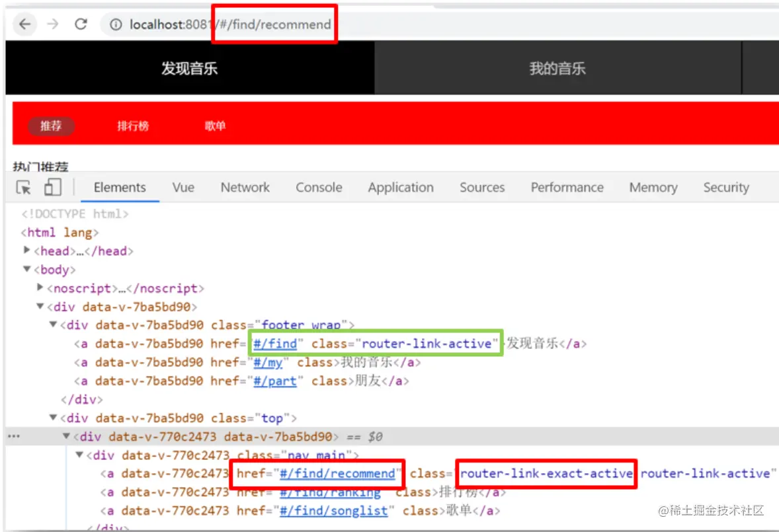The height and width of the screenshot is (532, 779).
Task: Switch to the Sources DevTools tab
Action: click(x=482, y=188)
